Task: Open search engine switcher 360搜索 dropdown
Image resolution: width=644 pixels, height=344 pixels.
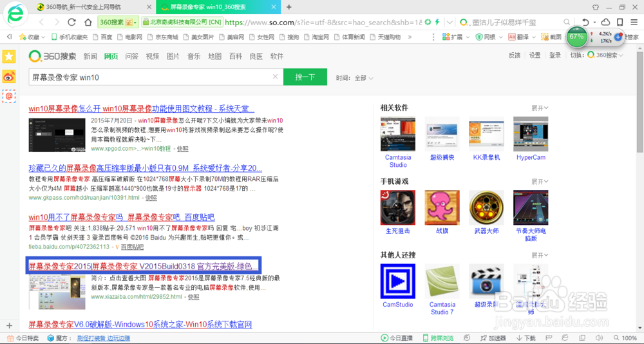Action: click(605, 55)
